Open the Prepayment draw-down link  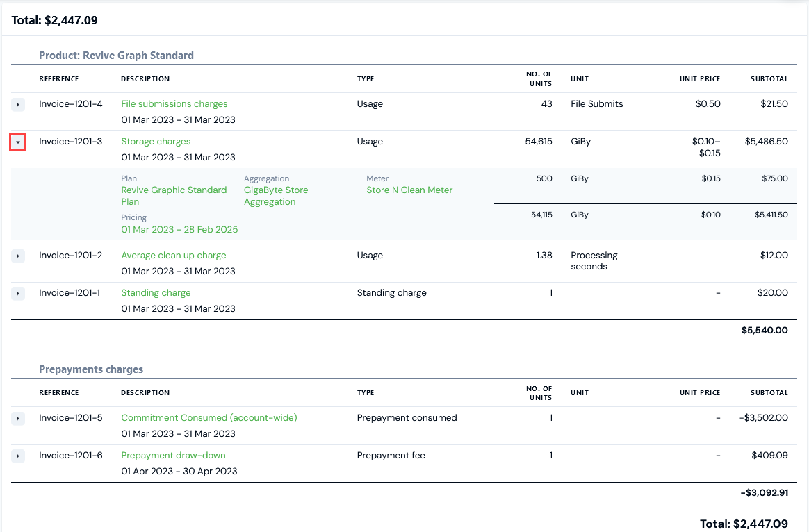(173, 455)
